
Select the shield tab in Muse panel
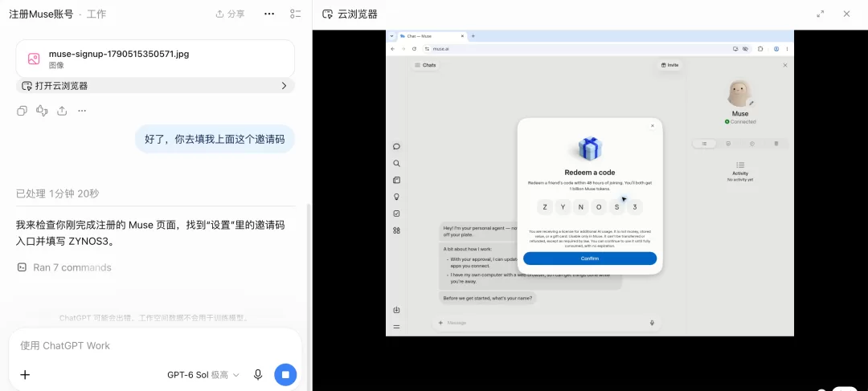728,144
